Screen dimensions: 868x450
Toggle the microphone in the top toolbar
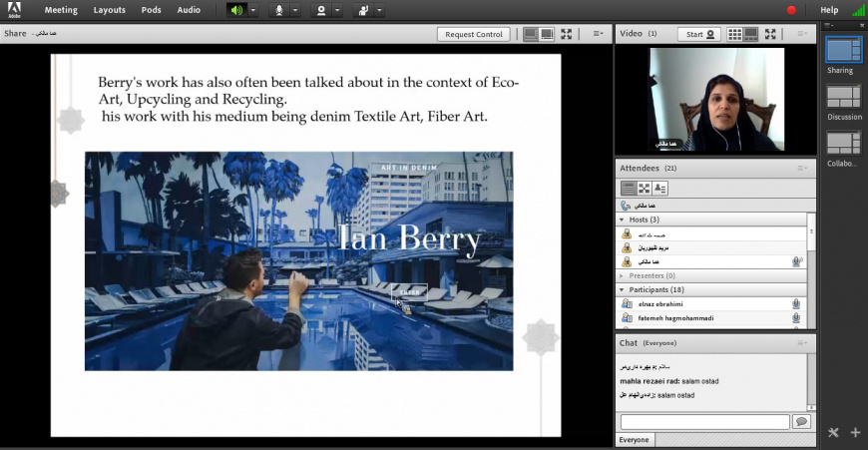[x=279, y=10]
